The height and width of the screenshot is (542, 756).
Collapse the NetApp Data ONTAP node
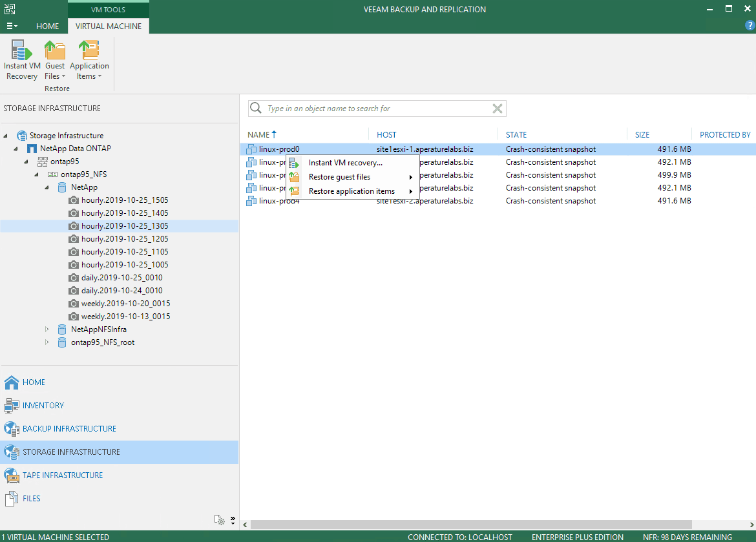point(16,149)
